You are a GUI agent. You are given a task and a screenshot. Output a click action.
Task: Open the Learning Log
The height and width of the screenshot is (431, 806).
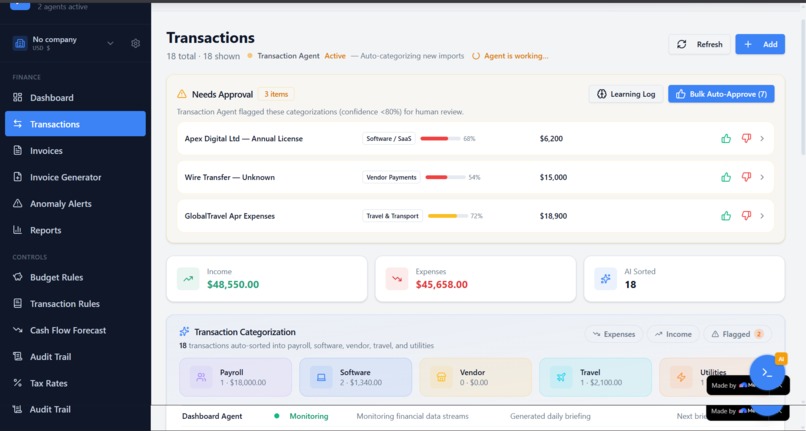click(626, 94)
